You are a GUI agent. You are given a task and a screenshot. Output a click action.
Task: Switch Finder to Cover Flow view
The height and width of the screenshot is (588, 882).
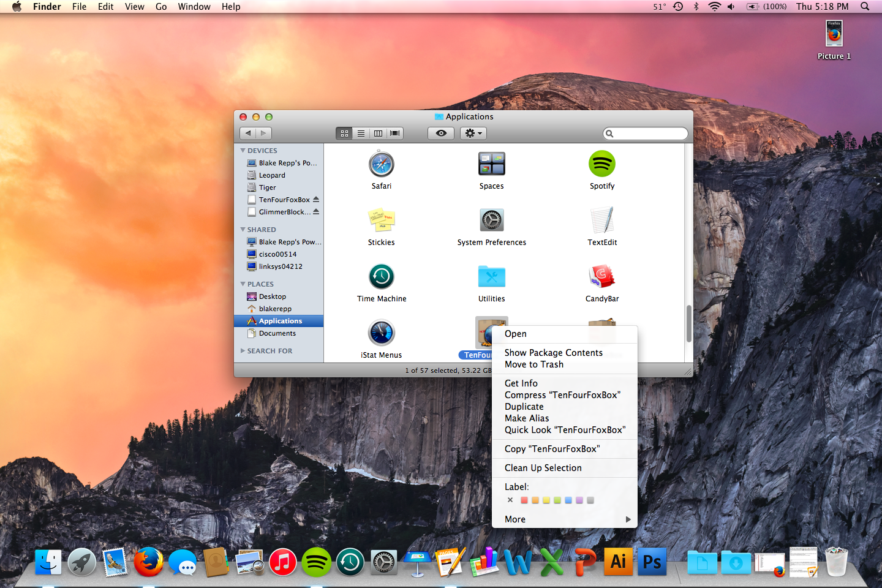click(x=395, y=134)
